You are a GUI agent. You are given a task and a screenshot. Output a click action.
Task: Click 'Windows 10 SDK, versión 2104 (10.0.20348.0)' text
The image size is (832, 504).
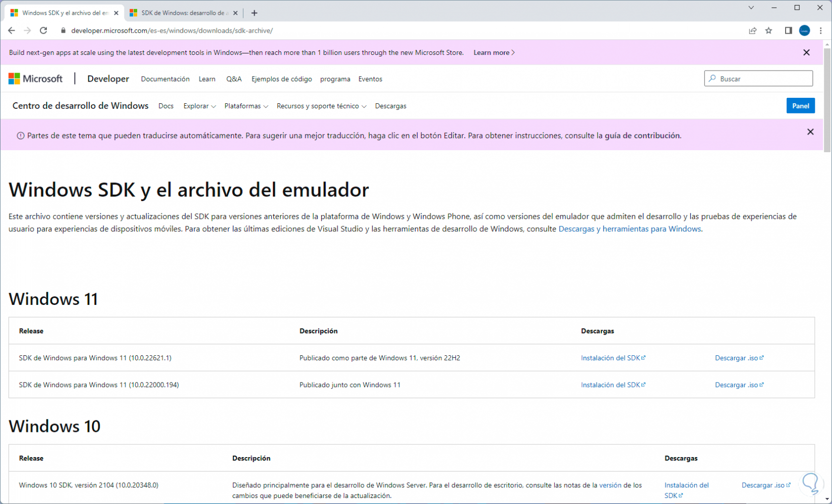89,485
